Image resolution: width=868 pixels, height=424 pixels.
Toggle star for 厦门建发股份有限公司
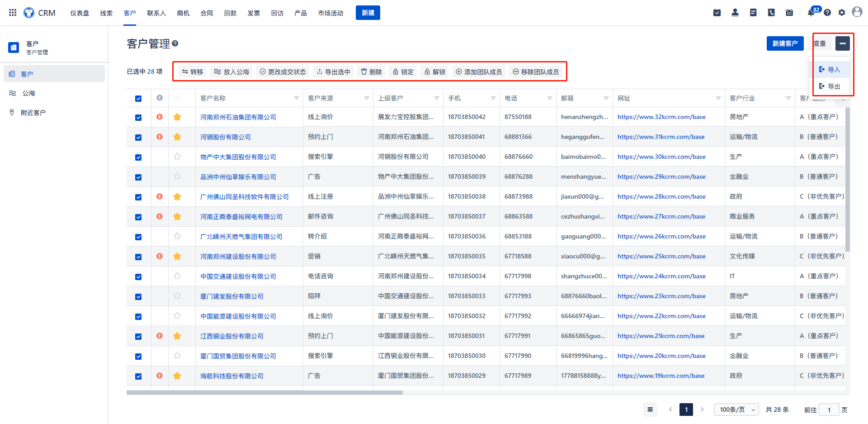(177, 296)
